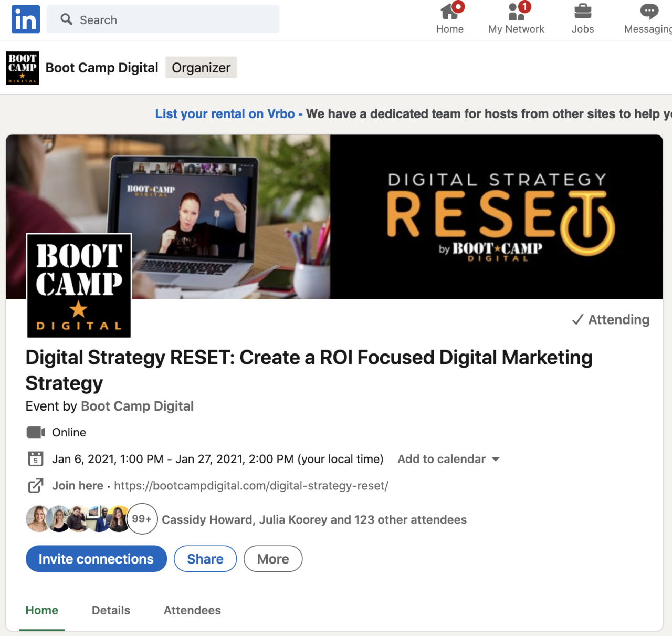
Task: Click into the LinkedIn Search field
Action: (x=163, y=20)
